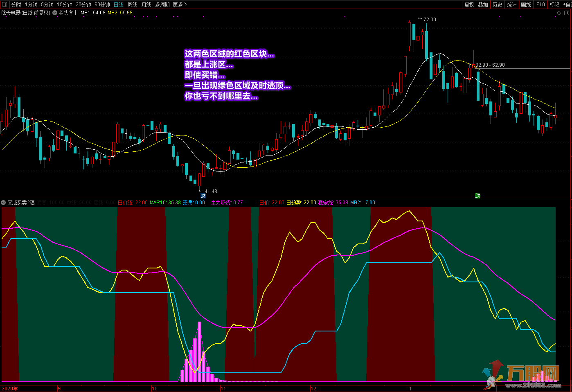Expand the 更多 periods list

coord(180,5)
